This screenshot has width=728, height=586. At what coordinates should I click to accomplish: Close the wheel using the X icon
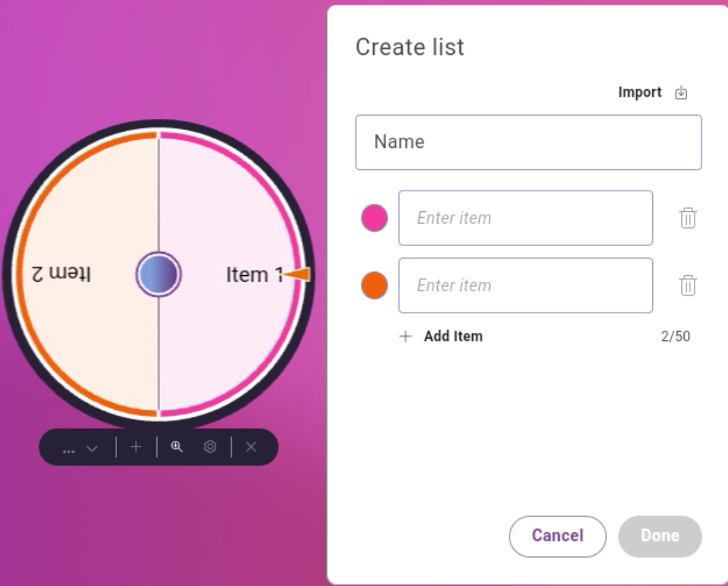point(252,446)
